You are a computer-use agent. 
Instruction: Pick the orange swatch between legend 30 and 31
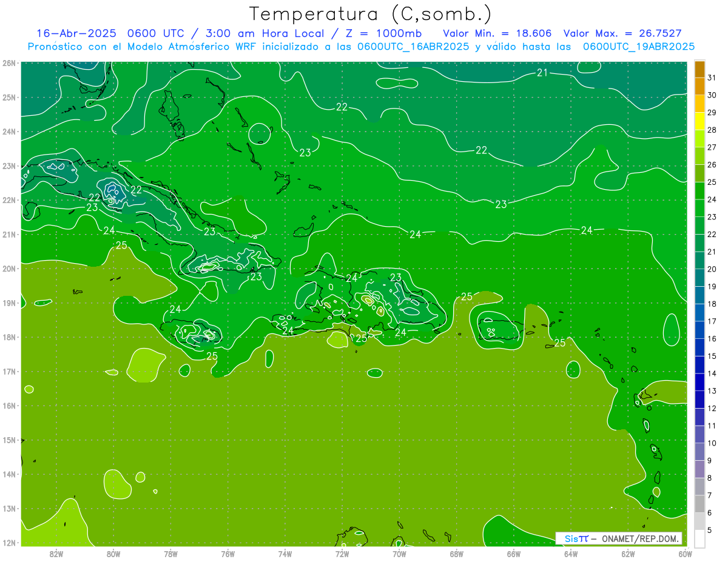pyautogui.click(x=700, y=87)
